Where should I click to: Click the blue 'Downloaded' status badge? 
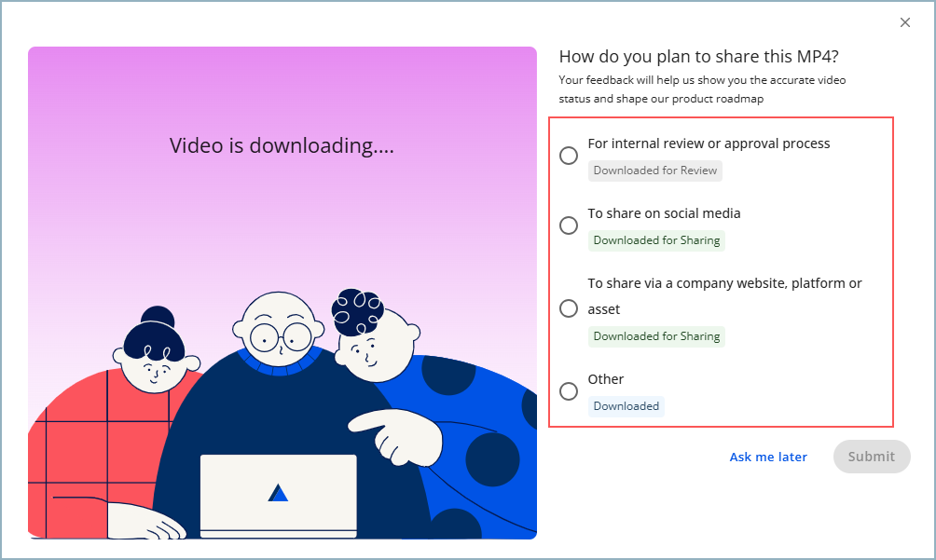[626, 406]
